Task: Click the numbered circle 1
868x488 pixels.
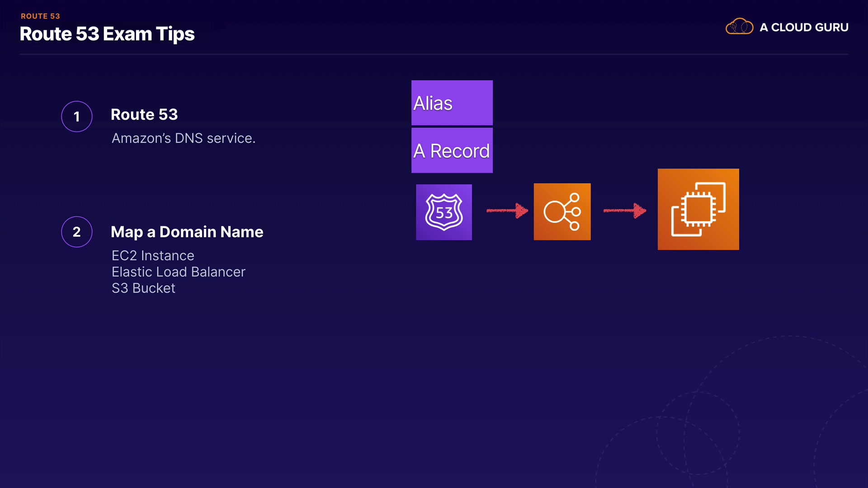Action: coord(77,117)
